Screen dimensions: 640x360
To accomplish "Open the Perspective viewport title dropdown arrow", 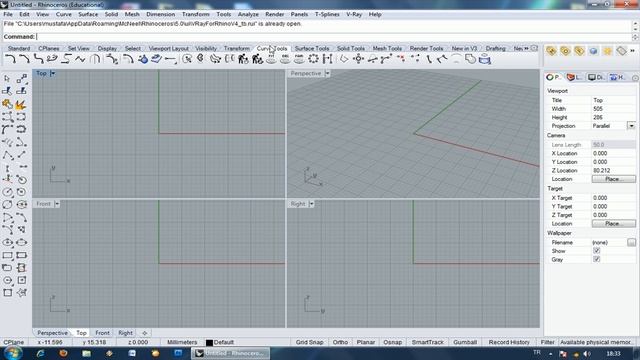I will 327,73.
